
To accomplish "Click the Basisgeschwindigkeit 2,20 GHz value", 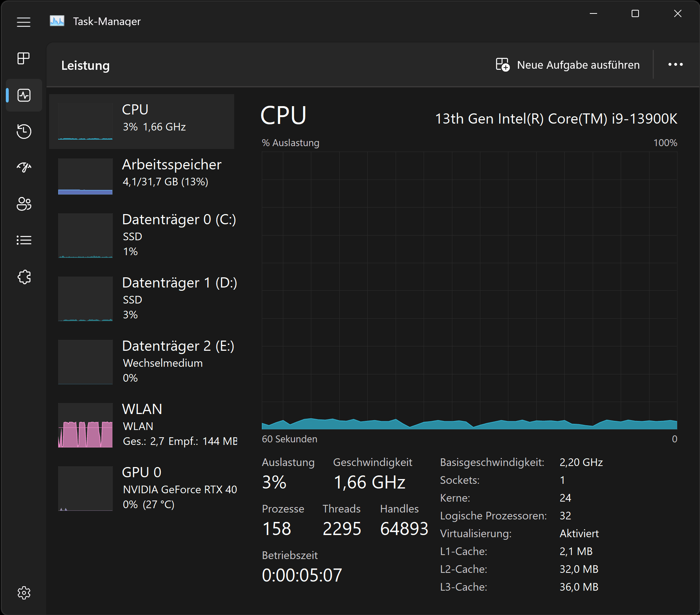I will tap(581, 462).
